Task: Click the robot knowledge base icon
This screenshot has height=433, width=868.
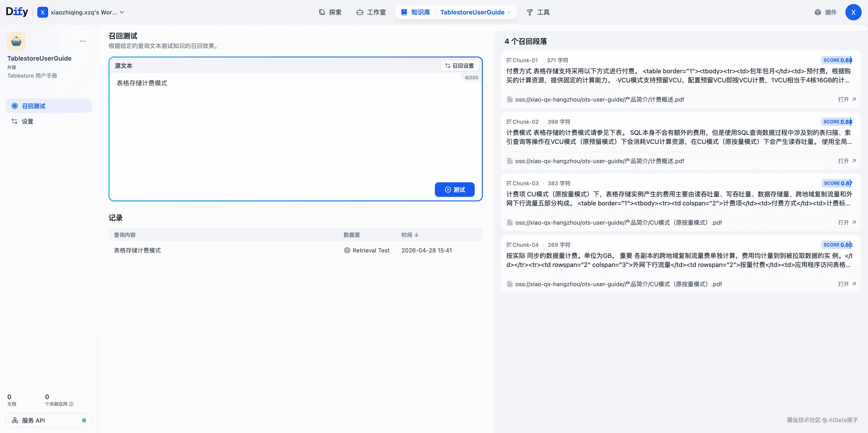Action: [16, 41]
